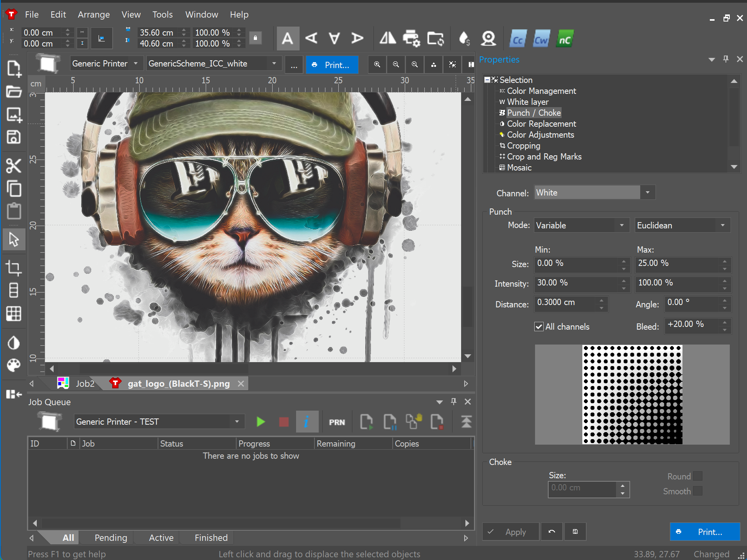Click the red stop queue button
The image size is (747, 560).
tap(284, 422)
